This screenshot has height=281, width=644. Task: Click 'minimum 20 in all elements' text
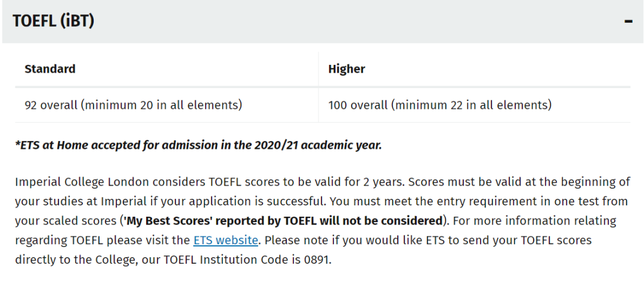click(x=161, y=105)
